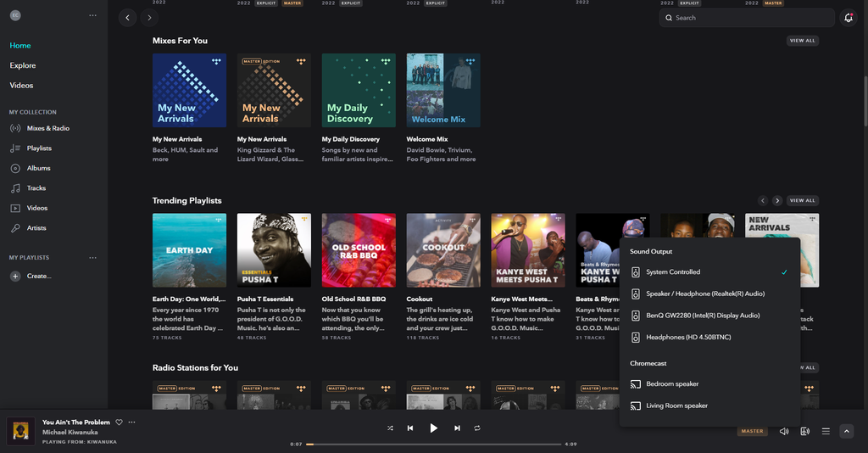Open now playing track options dots
Image resolution: width=868 pixels, height=453 pixels.
point(131,422)
